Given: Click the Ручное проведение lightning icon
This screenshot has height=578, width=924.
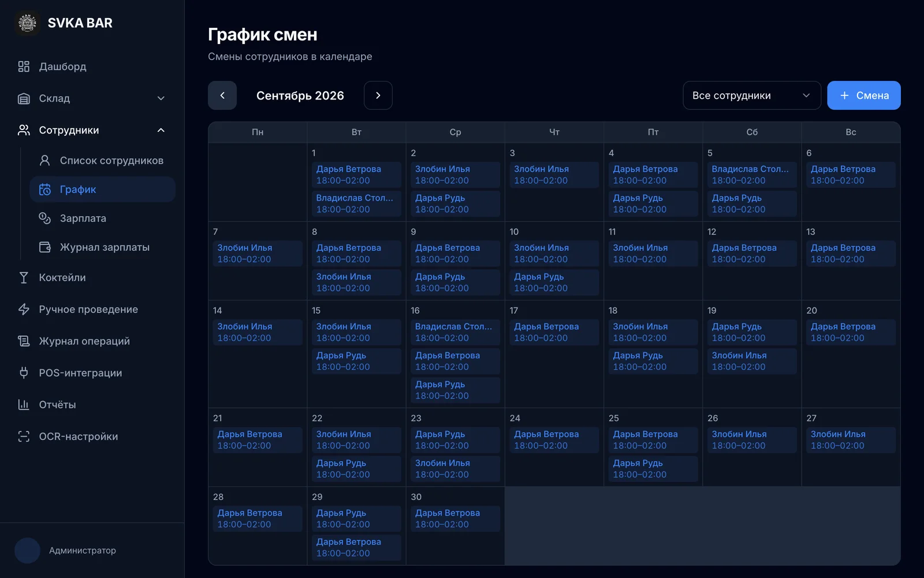Looking at the screenshot, I should click(x=24, y=309).
